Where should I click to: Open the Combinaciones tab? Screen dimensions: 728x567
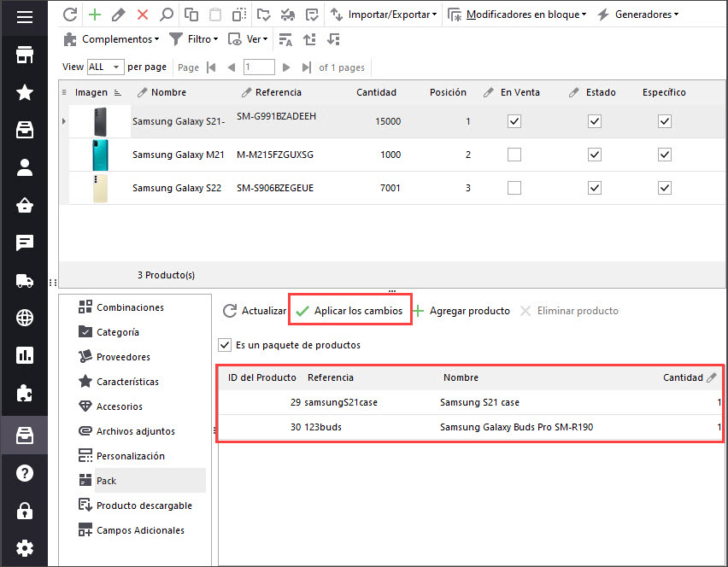pos(130,307)
